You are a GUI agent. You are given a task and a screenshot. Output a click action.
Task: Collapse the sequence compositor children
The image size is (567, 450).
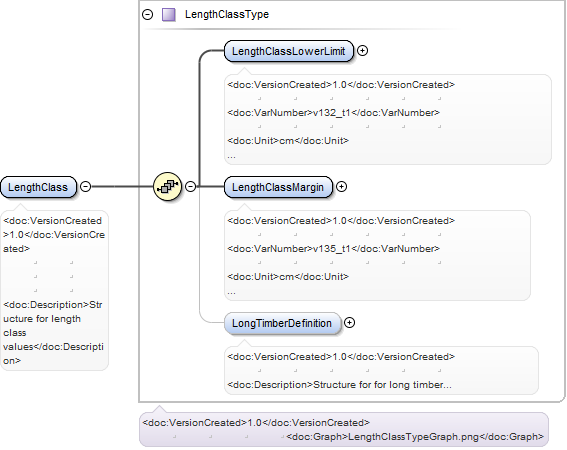tap(191, 187)
